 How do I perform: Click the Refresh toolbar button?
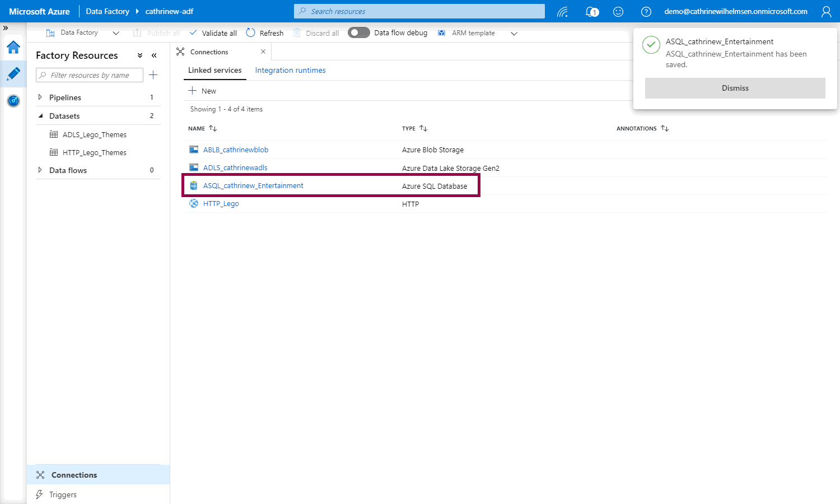(265, 33)
